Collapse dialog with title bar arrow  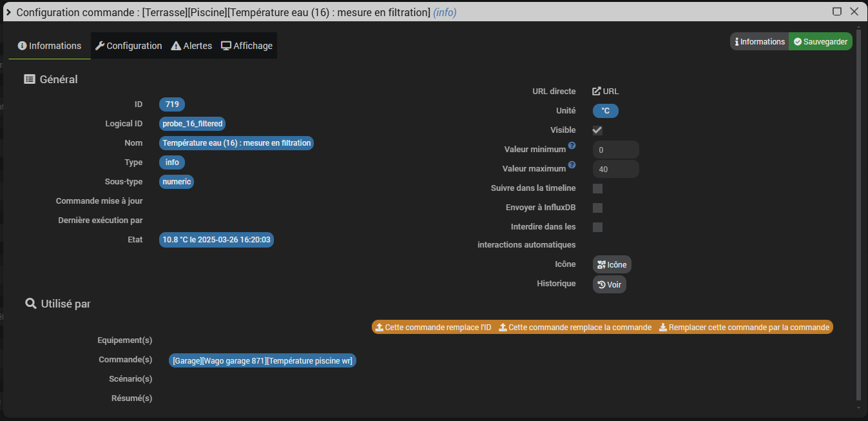pyautogui.click(x=8, y=12)
